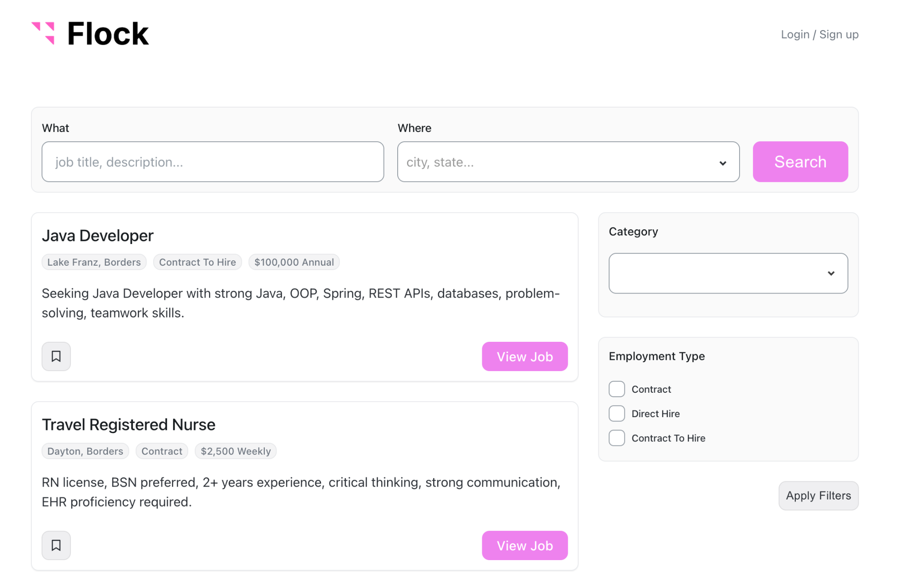Focus the What job title input
This screenshot has width=907, height=588.
click(213, 162)
